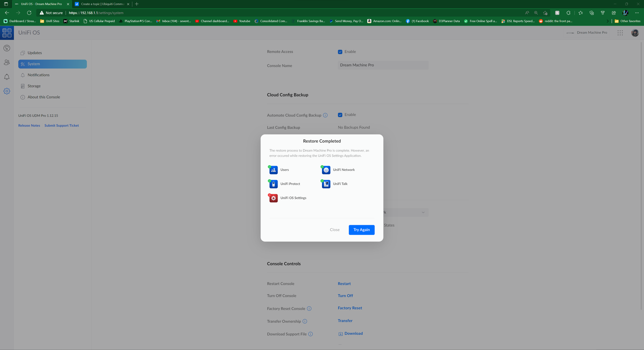Click the user profile avatar

coord(635,33)
